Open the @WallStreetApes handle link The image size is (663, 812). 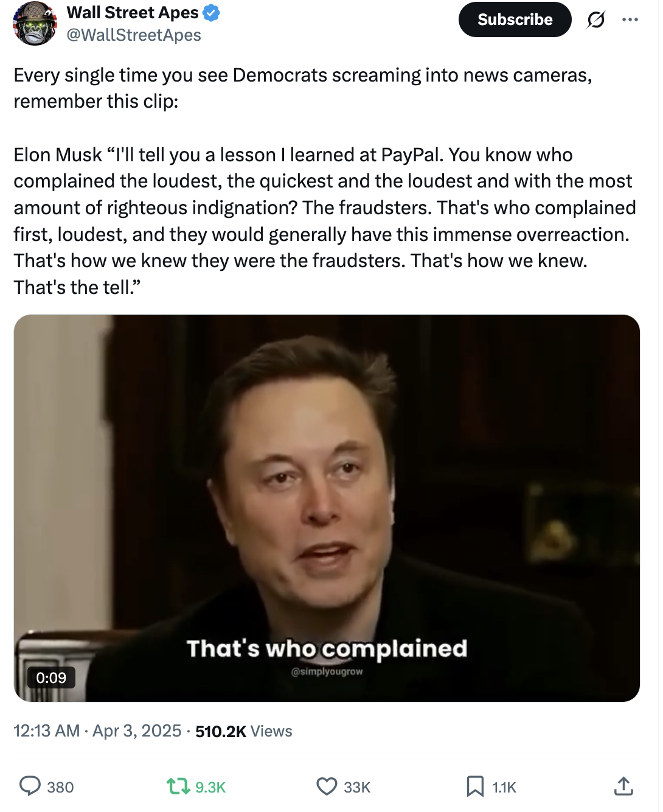click(x=134, y=35)
